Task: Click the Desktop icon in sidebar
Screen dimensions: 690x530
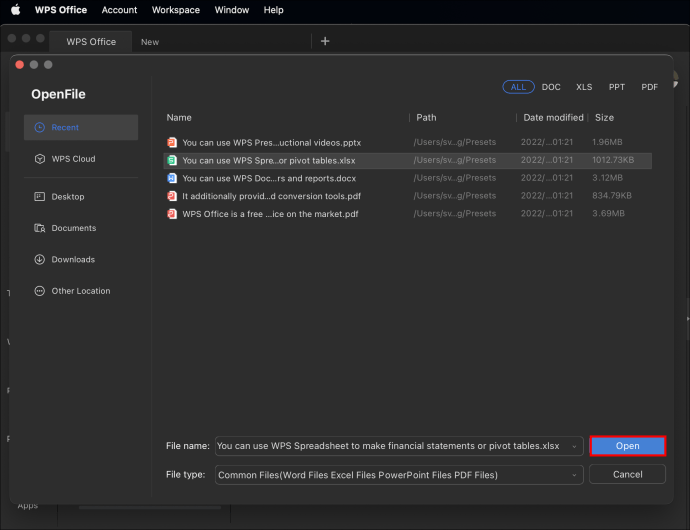Action: [x=40, y=197]
